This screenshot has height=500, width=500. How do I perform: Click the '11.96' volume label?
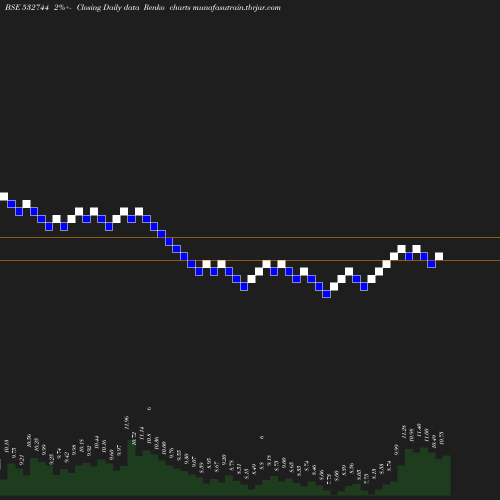tap(126, 422)
